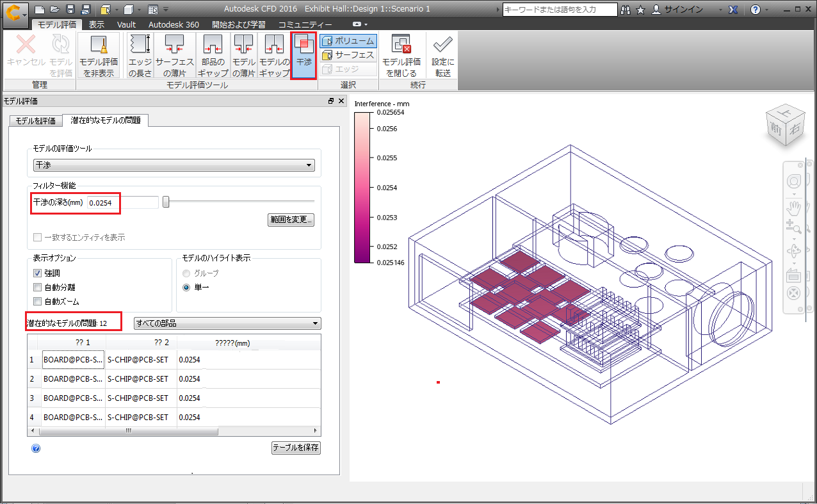Open the モデル評価 ribbon tab

tap(57, 24)
